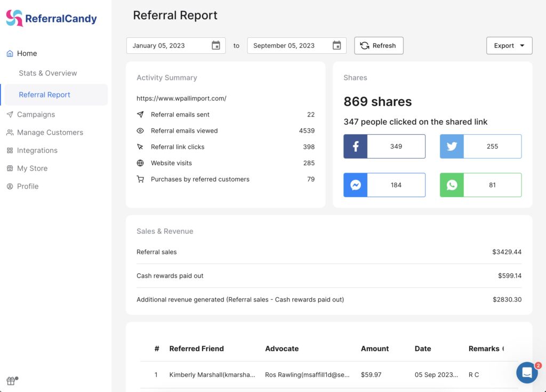Open Integrations via its grid icon

point(9,150)
